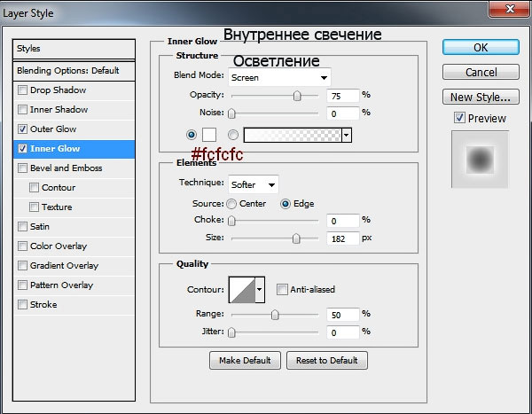
Task: Enable the Pattern Overlay checkbox
Action: click(22, 285)
